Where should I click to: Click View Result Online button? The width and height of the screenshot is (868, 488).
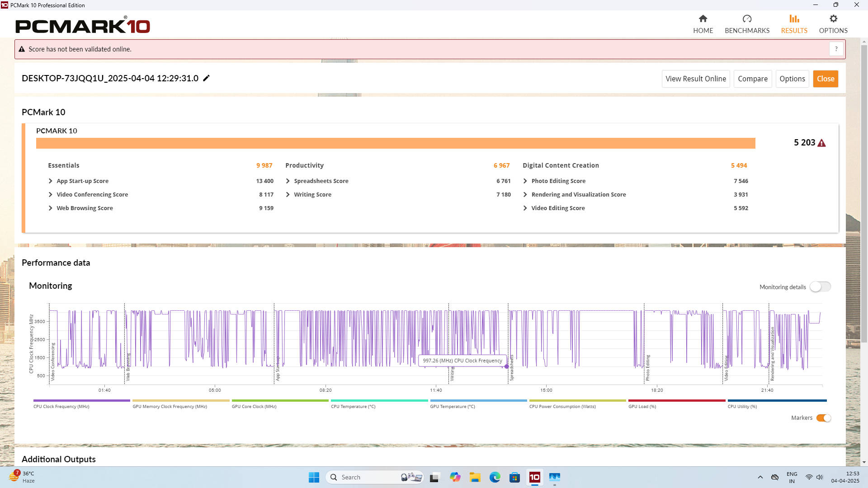point(695,79)
